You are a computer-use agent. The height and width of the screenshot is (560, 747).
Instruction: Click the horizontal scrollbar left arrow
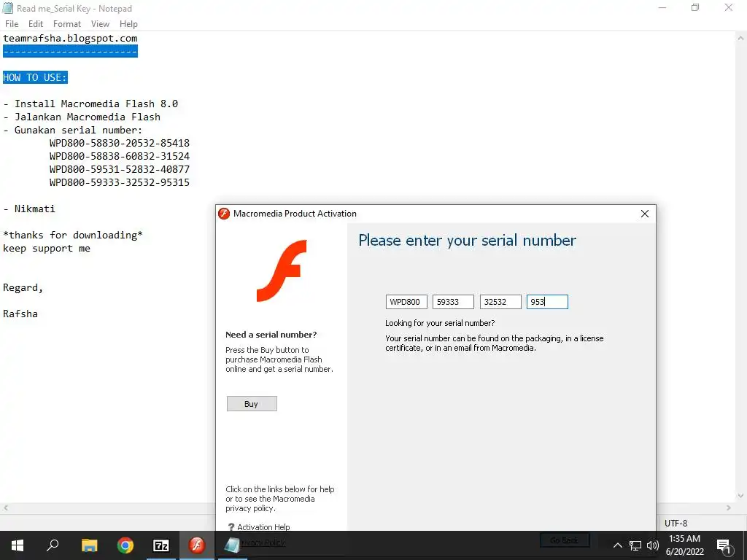[x=5, y=508]
